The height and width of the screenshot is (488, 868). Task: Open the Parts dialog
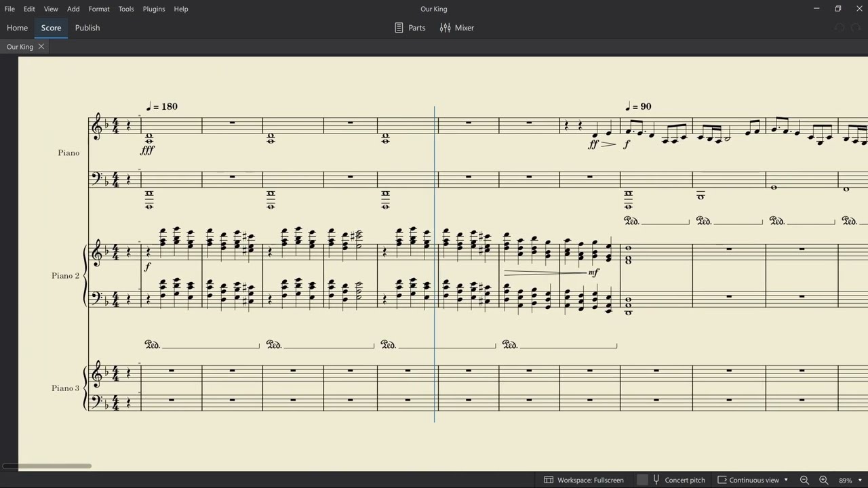tap(410, 28)
